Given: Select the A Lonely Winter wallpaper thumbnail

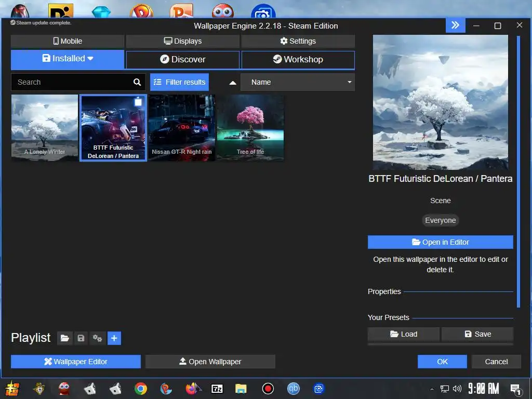Looking at the screenshot, I should click(x=45, y=128).
